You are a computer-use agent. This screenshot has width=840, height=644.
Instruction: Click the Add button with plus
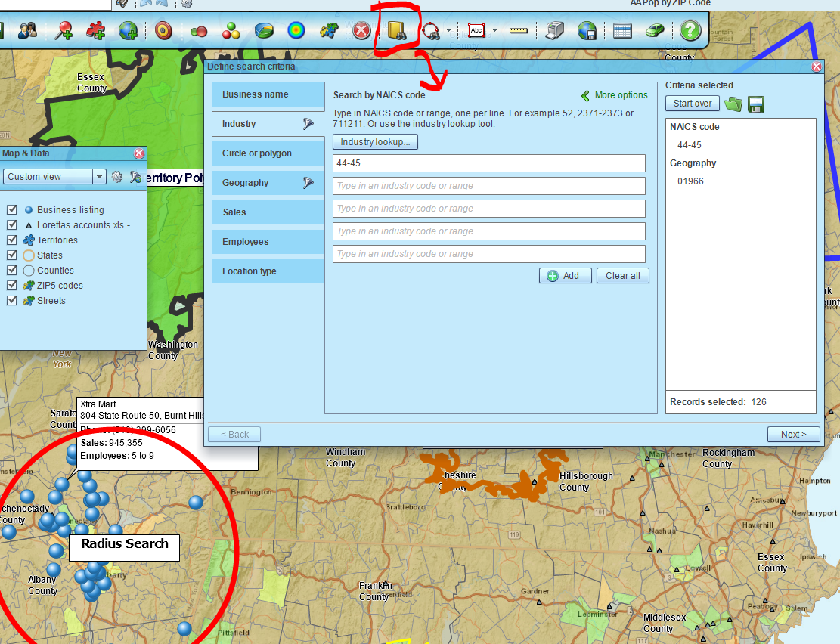click(566, 276)
